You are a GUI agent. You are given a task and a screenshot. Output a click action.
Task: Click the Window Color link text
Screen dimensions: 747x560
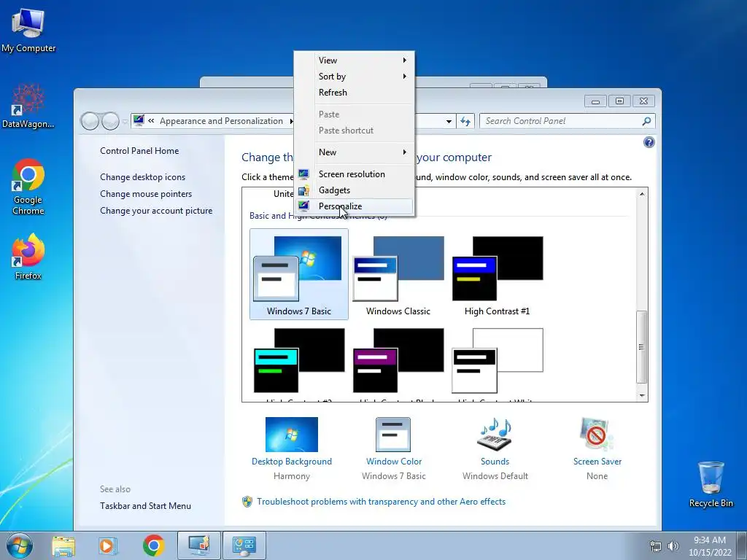393,462
